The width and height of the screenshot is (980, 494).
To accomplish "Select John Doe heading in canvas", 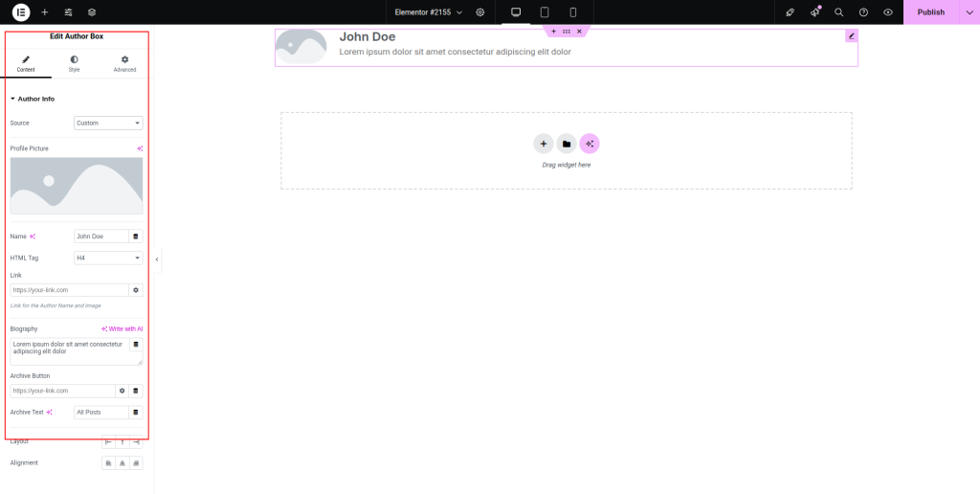I will coord(367,37).
